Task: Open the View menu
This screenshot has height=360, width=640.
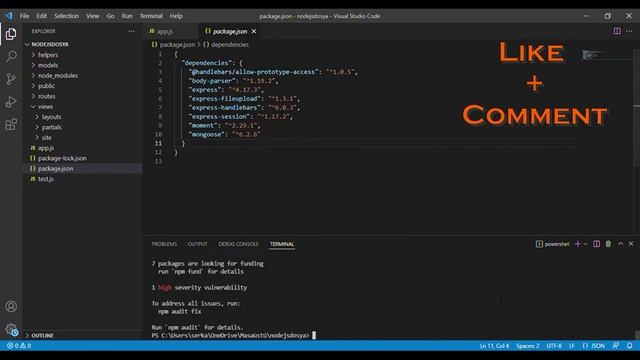Action: (x=93, y=16)
